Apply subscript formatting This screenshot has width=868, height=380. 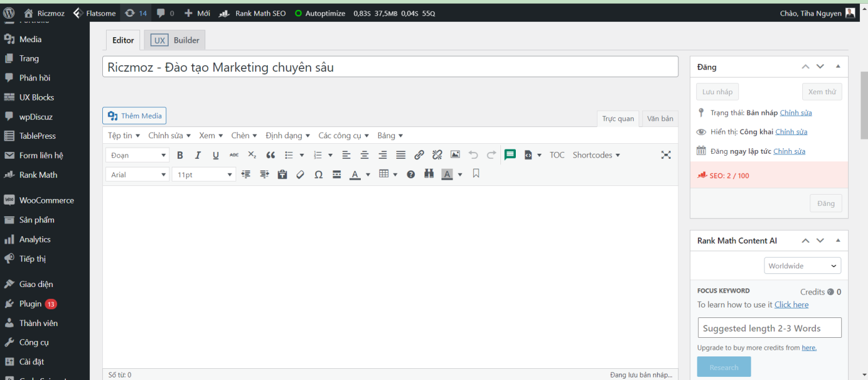click(x=252, y=155)
